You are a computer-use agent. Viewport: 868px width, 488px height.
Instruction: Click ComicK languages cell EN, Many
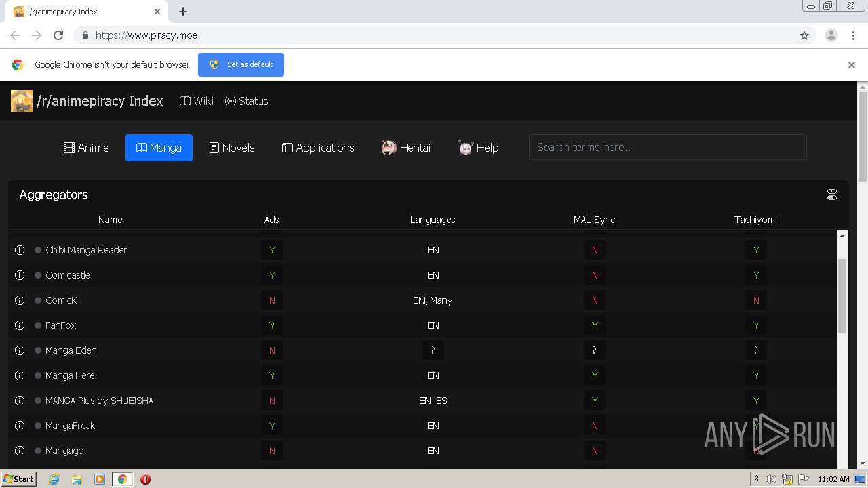pos(433,300)
